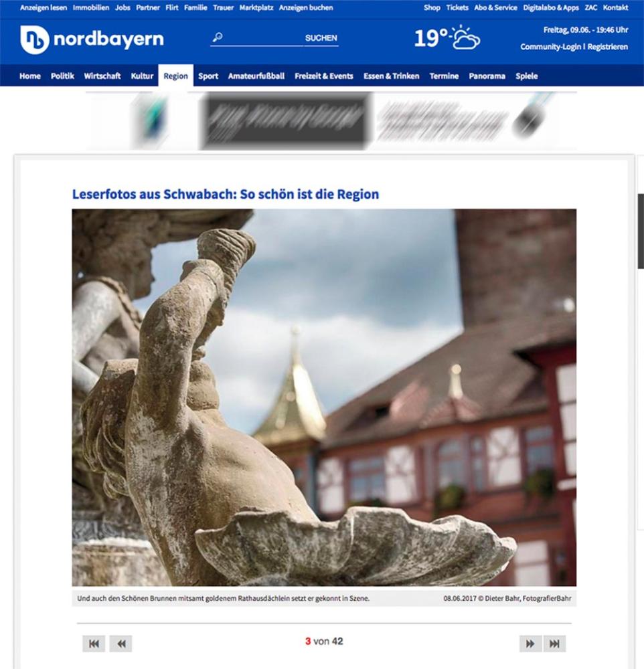Image resolution: width=644 pixels, height=669 pixels.
Task: Select Amateurfußball in the main menu
Action: 256,76
